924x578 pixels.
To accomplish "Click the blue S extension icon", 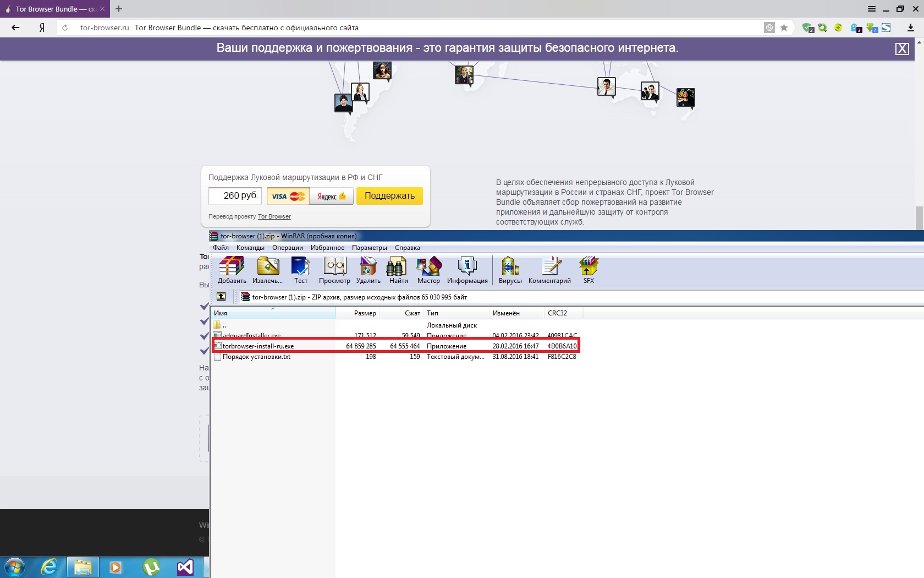I will click(886, 28).
